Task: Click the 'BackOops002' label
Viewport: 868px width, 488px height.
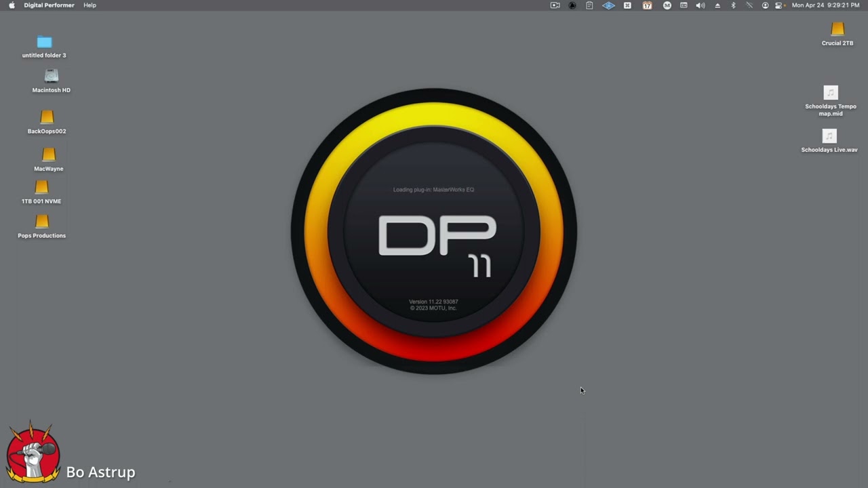Action: point(47,131)
